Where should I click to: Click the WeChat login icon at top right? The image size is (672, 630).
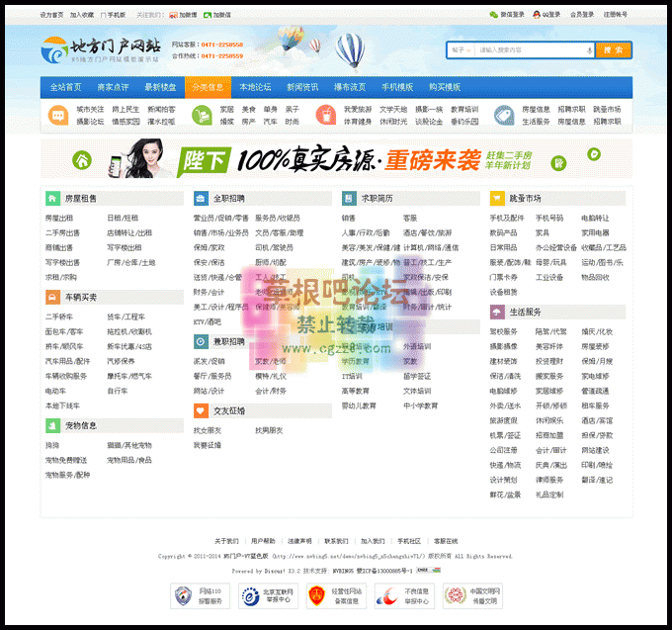pos(494,15)
